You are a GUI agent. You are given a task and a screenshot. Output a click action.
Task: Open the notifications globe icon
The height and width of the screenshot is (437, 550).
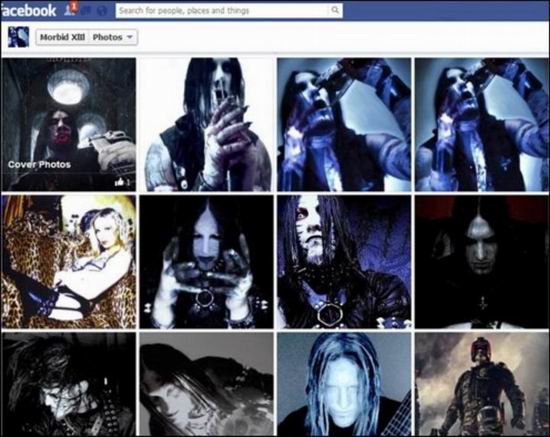coord(102,11)
